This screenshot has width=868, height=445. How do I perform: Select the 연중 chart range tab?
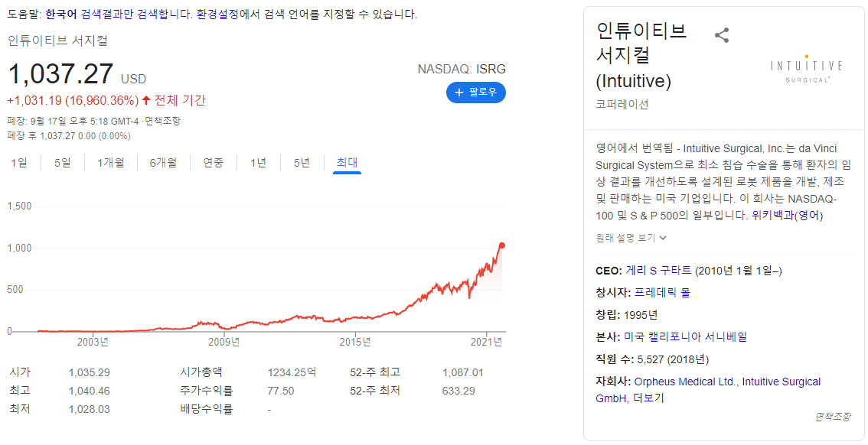tap(213, 163)
